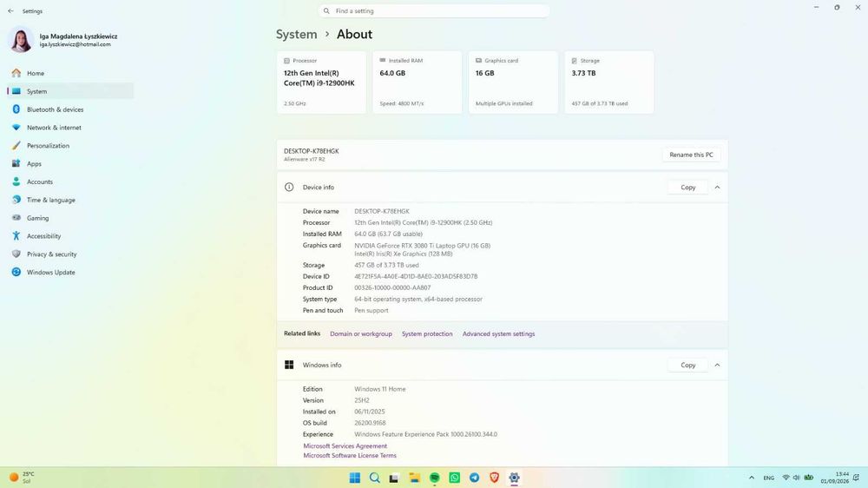Show hidden system tray icons

[x=751, y=478]
